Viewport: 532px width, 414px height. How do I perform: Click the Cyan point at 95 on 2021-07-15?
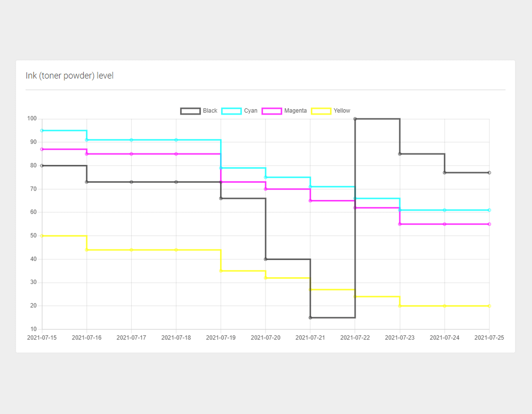(42, 131)
